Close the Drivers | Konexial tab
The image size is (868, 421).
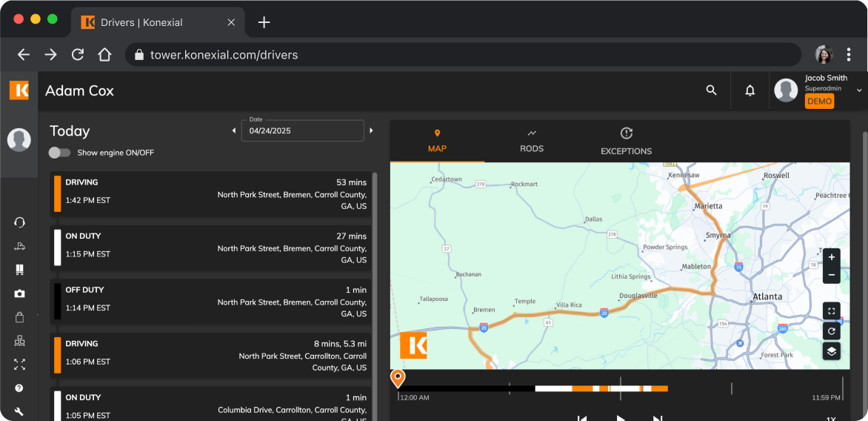[231, 22]
